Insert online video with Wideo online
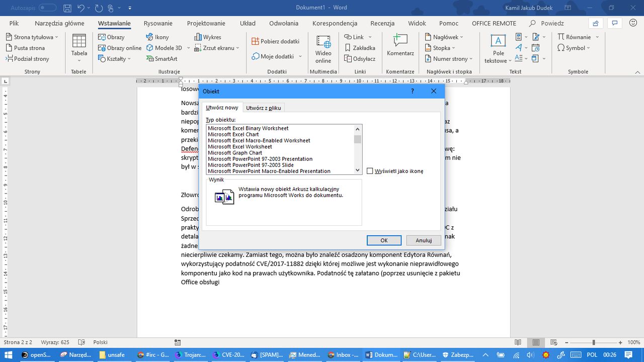This screenshot has height=362, width=644. tap(324, 49)
